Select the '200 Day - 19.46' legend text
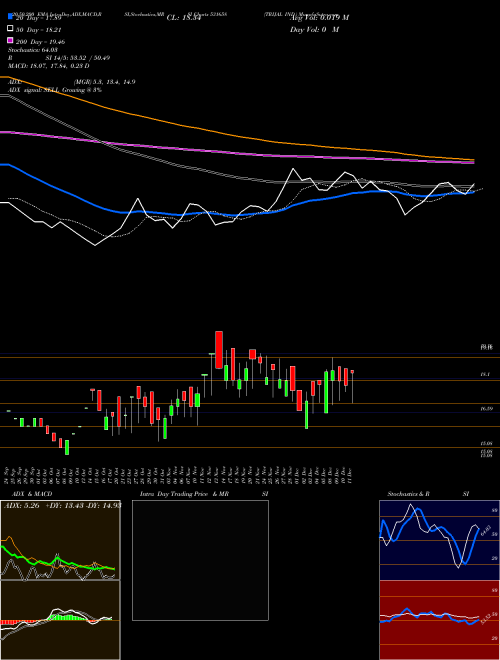This screenshot has width=500, height=660. (x=40, y=42)
